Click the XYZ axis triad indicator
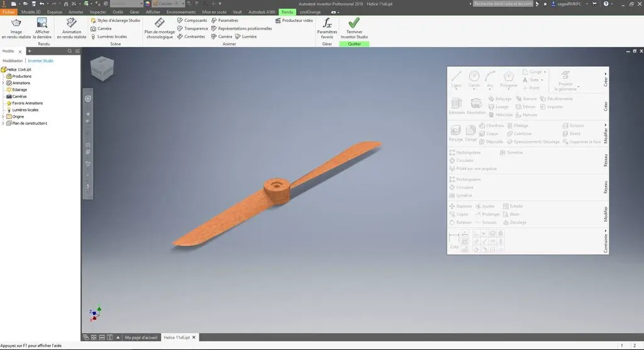644x350 pixels. (95, 314)
